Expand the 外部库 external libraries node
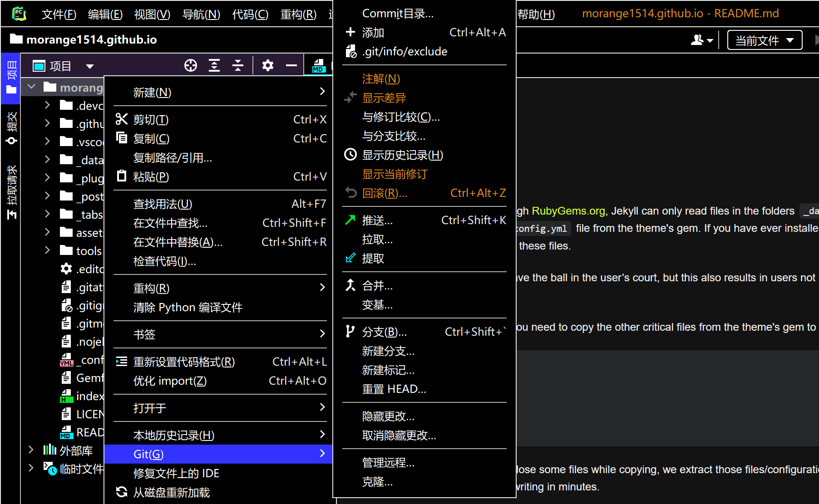 [x=31, y=450]
